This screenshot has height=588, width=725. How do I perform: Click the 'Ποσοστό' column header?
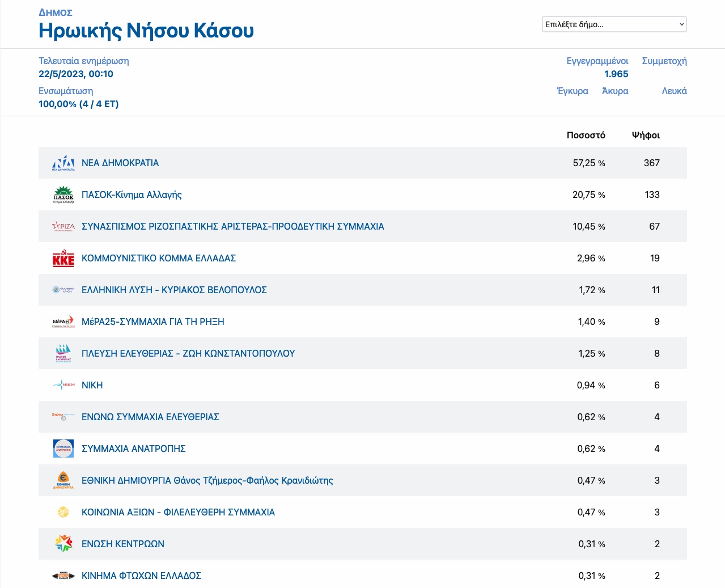[586, 135]
